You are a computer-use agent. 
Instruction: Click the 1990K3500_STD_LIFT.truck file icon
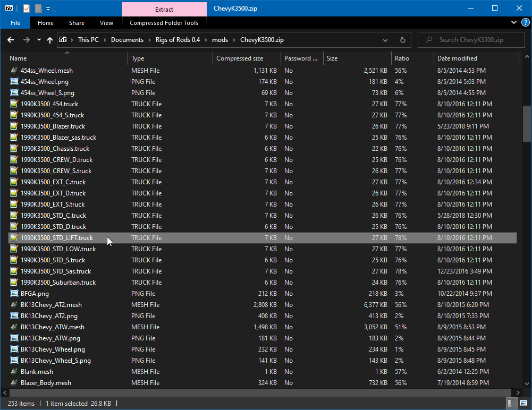point(14,238)
